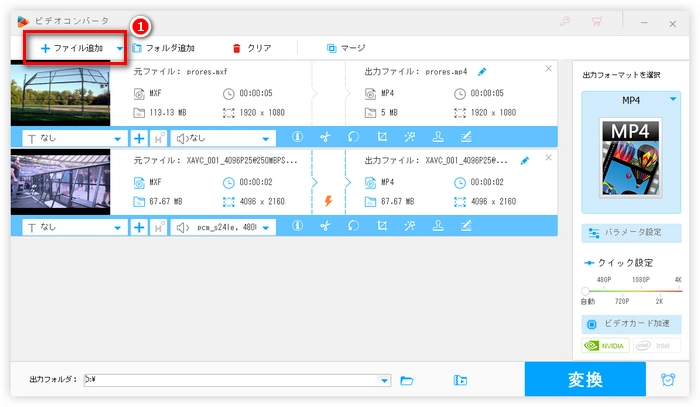
Task: Open the effects wand for the XAVC file
Action: coord(409,227)
